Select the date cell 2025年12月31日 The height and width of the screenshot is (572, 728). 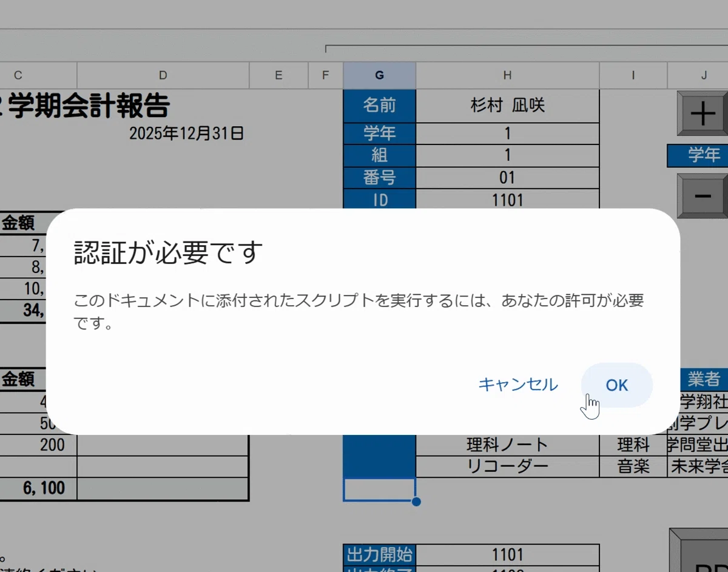click(187, 133)
